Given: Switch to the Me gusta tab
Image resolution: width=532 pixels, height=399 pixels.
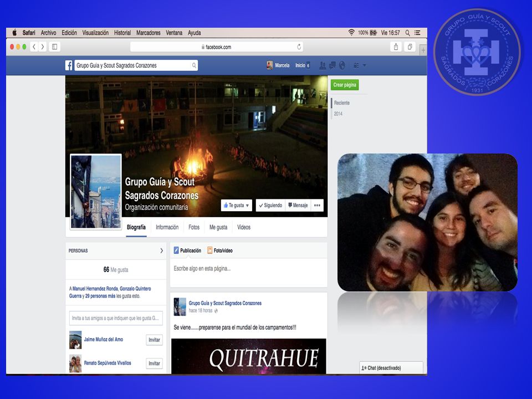Looking at the screenshot, I should [218, 227].
